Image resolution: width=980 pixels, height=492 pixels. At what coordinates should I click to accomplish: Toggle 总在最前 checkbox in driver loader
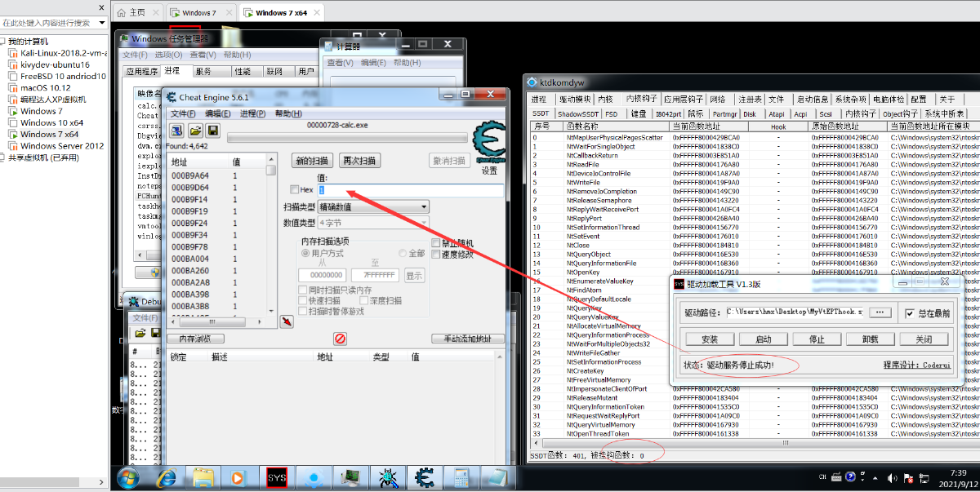tap(909, 313)
